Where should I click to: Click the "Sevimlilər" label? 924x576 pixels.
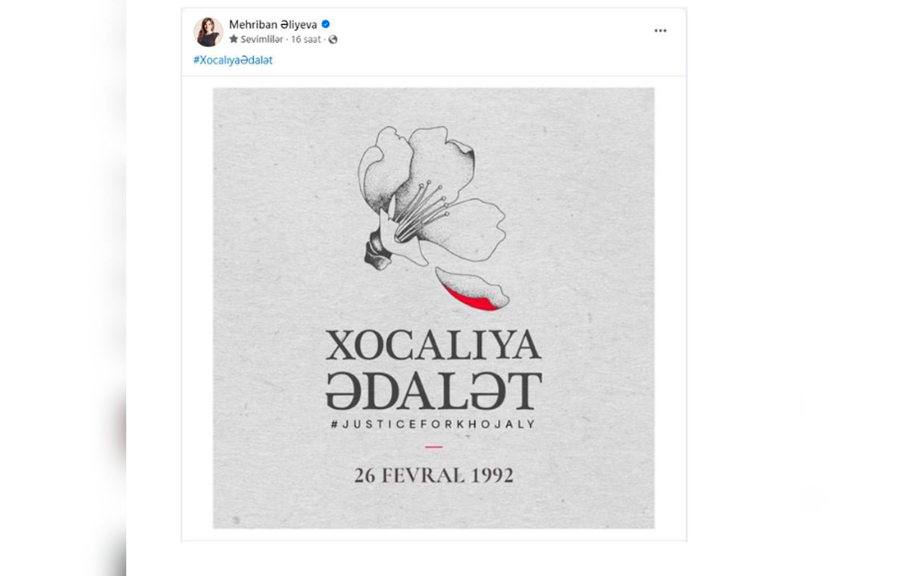[262, 39]
